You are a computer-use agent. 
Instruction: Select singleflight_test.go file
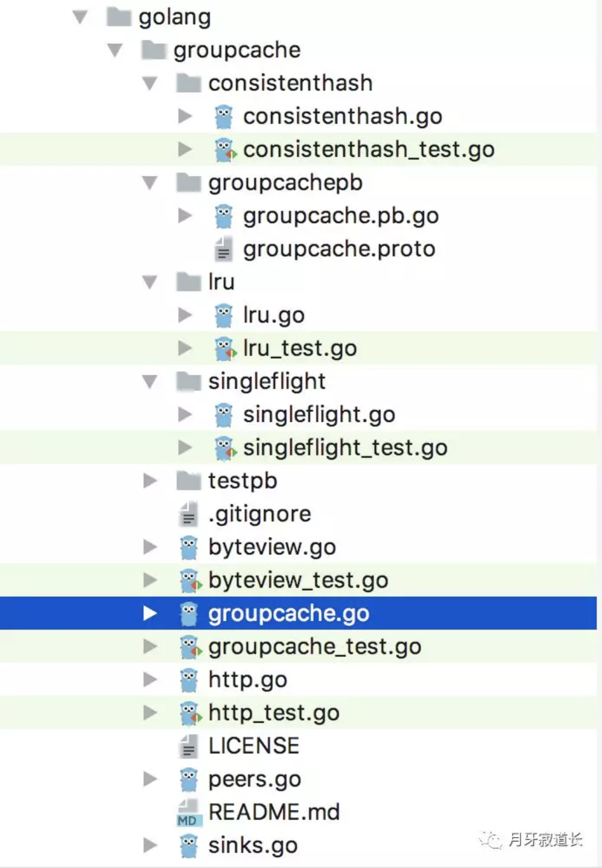[x=345, y=448]
